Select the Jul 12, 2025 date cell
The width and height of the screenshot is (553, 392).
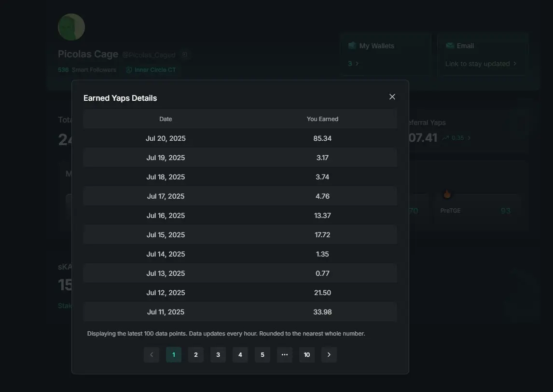(166, 293)
